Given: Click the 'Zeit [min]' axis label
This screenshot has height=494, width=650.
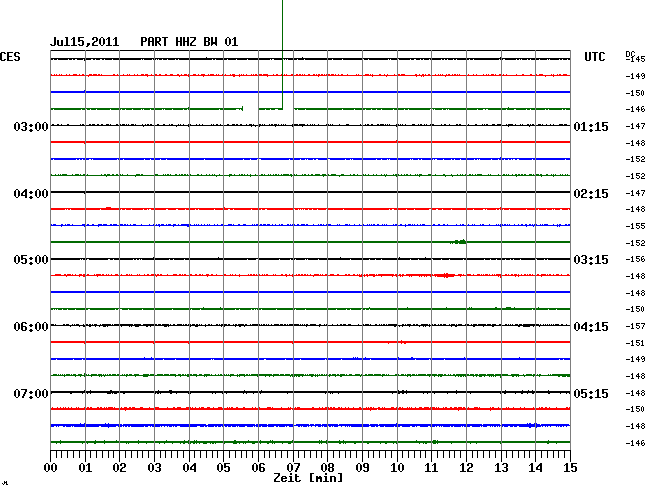Looking at the screenshot, I should tap(308, 479).
